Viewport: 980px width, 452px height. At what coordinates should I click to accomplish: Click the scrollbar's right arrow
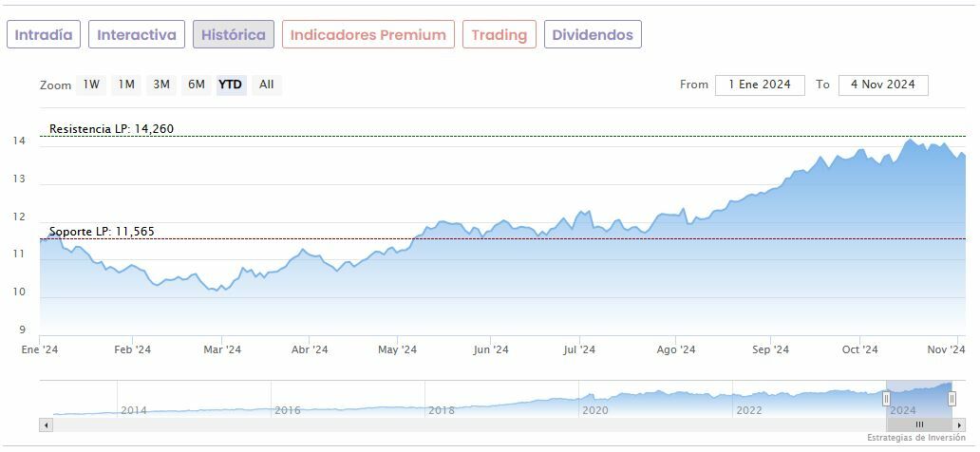click(958, 424)
